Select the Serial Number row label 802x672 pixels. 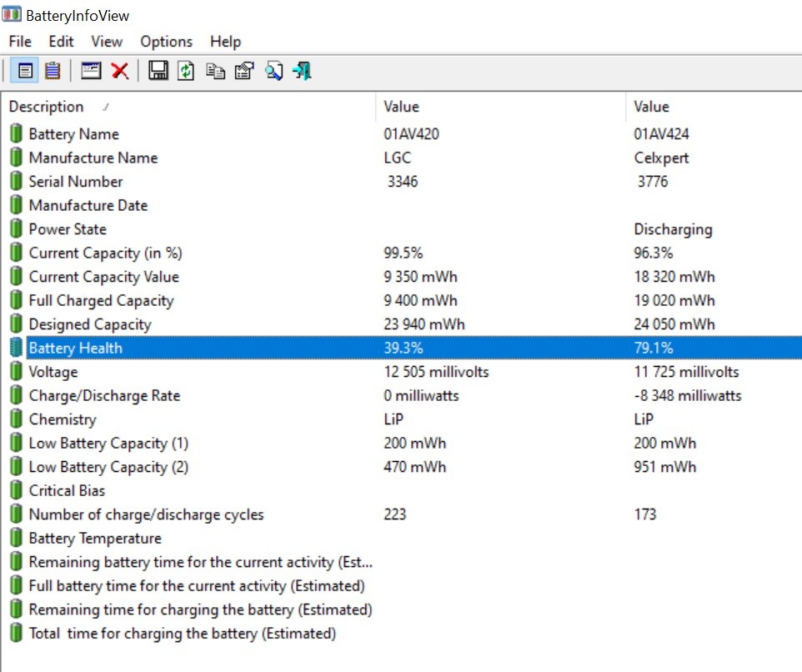coord(76,182)
